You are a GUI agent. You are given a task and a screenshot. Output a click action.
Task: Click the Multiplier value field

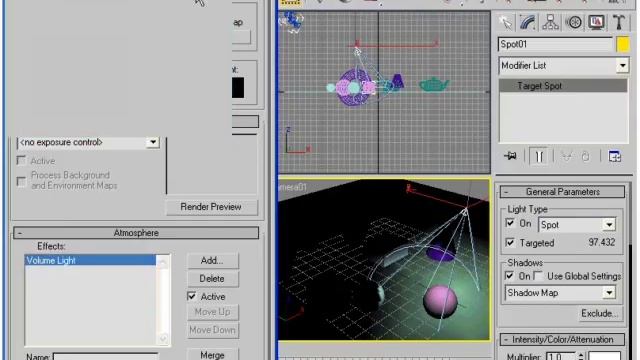pyautogui.click(x=561, y=356)
